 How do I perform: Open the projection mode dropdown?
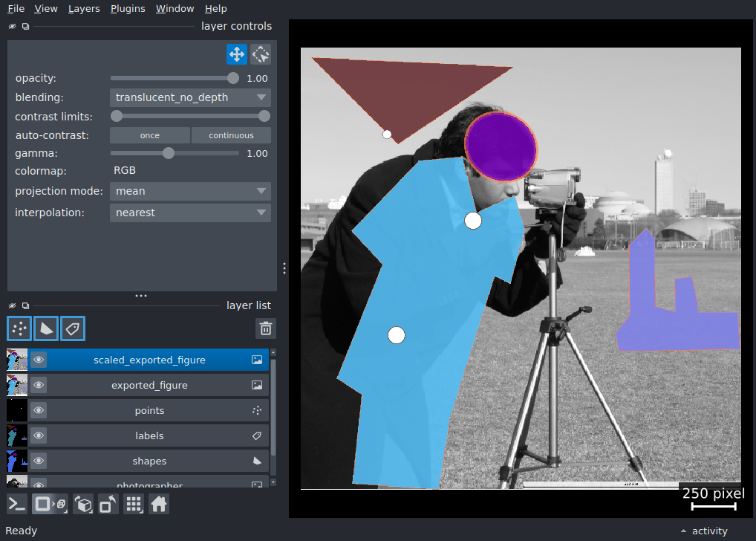[x=190, y=191]
